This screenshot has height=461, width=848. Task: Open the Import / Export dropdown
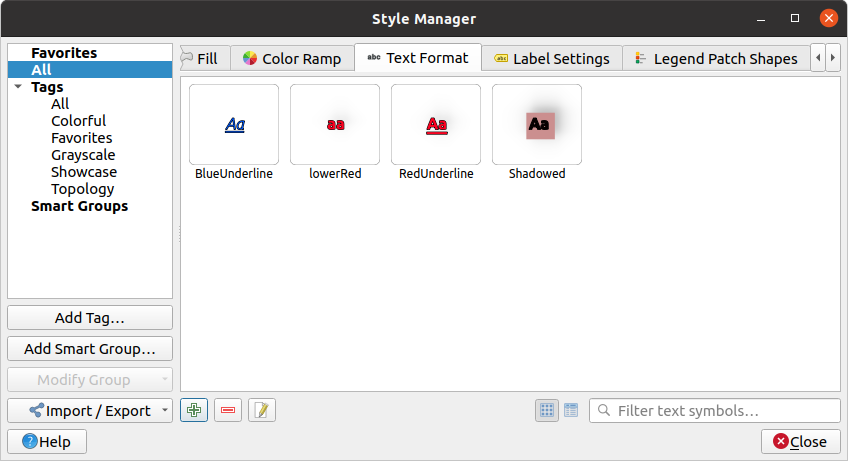point(90,410)
